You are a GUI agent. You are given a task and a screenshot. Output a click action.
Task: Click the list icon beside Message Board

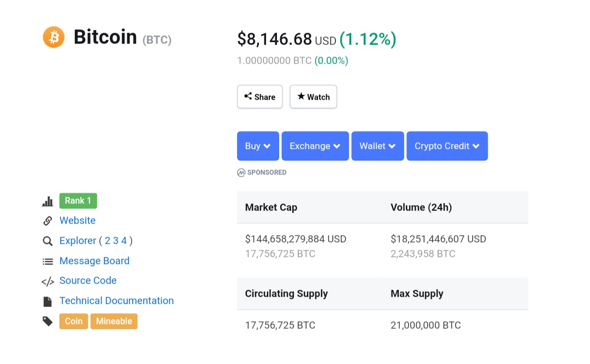pos(48,261)
